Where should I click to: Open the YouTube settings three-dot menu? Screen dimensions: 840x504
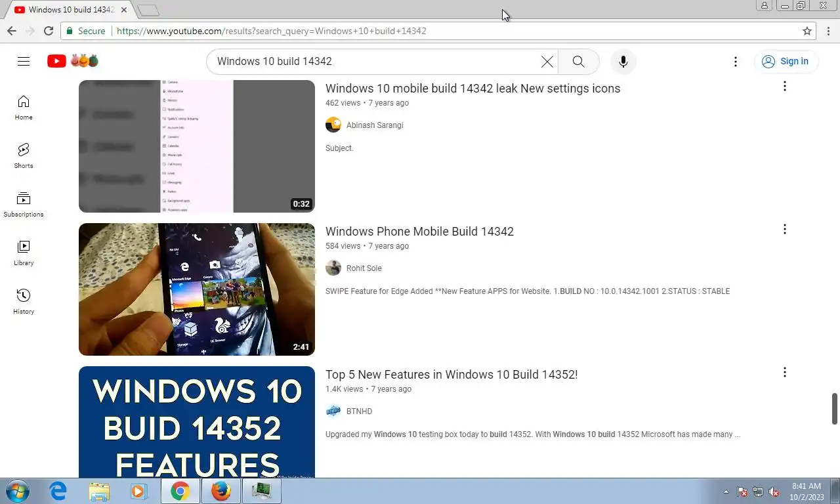coord(736,61)
